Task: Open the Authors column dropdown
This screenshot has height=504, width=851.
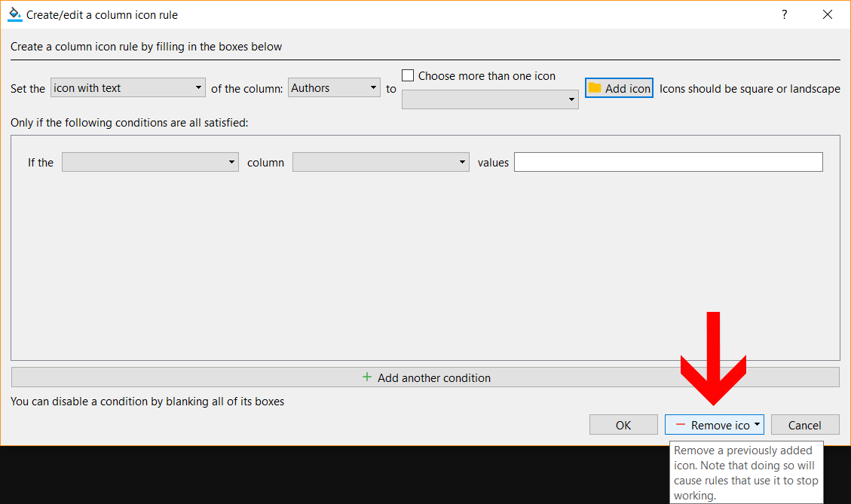Action: point(334,88)
